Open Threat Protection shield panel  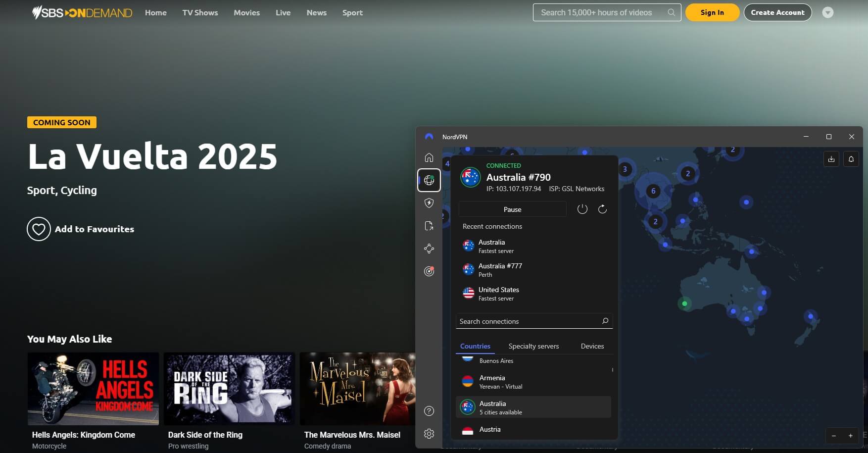tap(429, 203)
